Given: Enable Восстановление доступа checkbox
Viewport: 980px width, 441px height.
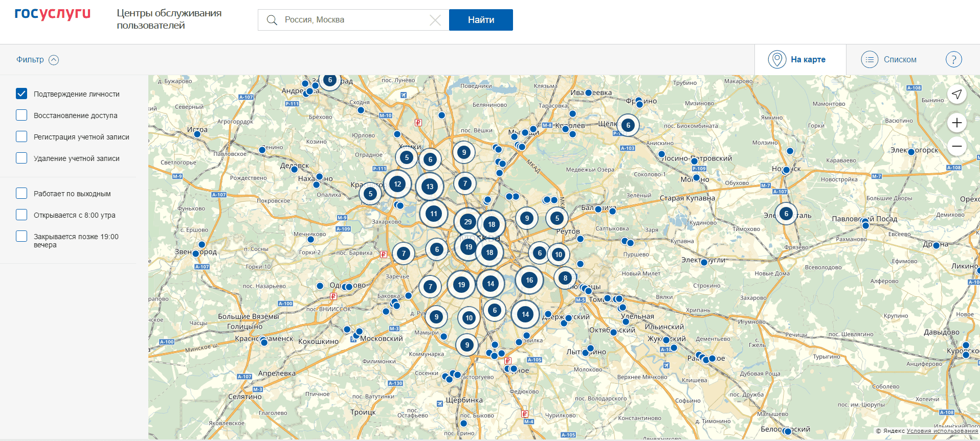Looking at the screenshot, I should [x=21, y=115].
